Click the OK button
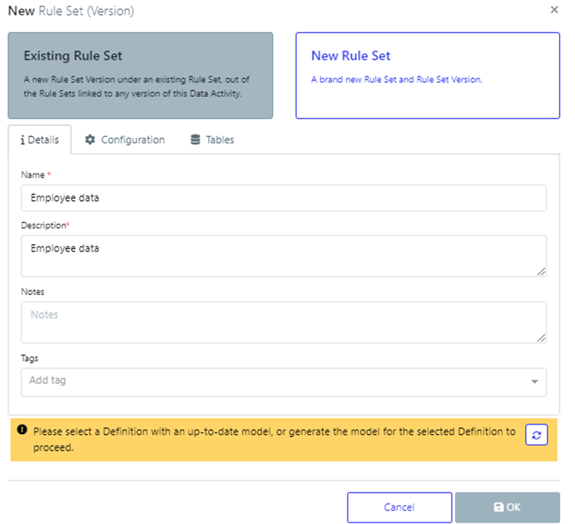Image resolution: width=575 pixels, height=524 pixels. 508,507
